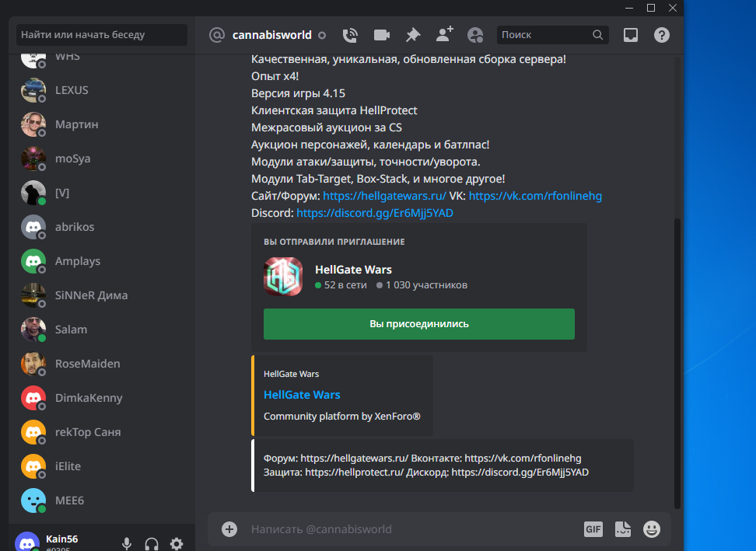
Task: Open Мартин conversation
Action: (102, 124)
